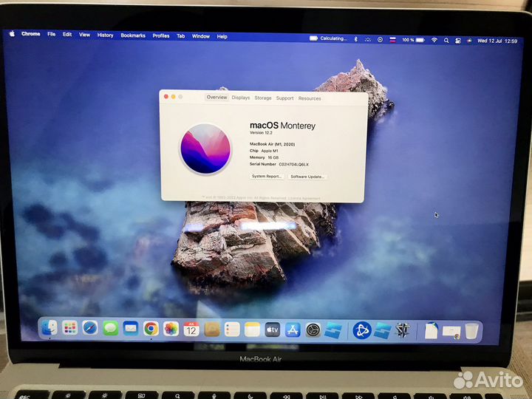The width and height of the screenshot is (532, 399).
Task: Open the Trash in the Dock
Action: coord(471,331)
